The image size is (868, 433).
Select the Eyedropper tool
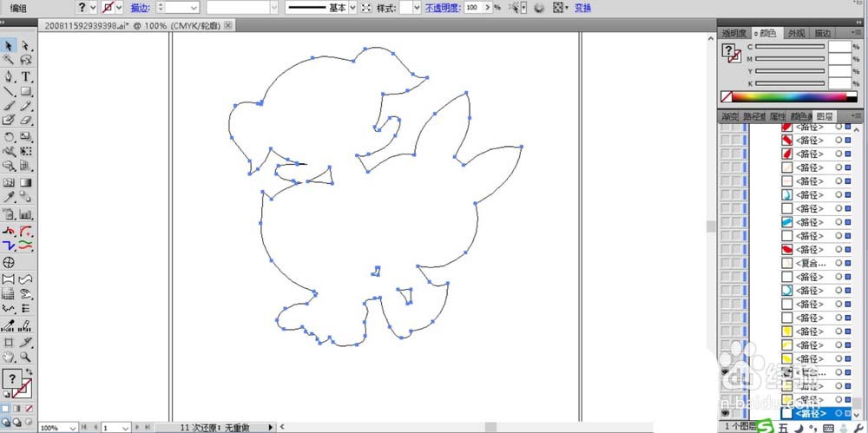[x=9, y=197]
